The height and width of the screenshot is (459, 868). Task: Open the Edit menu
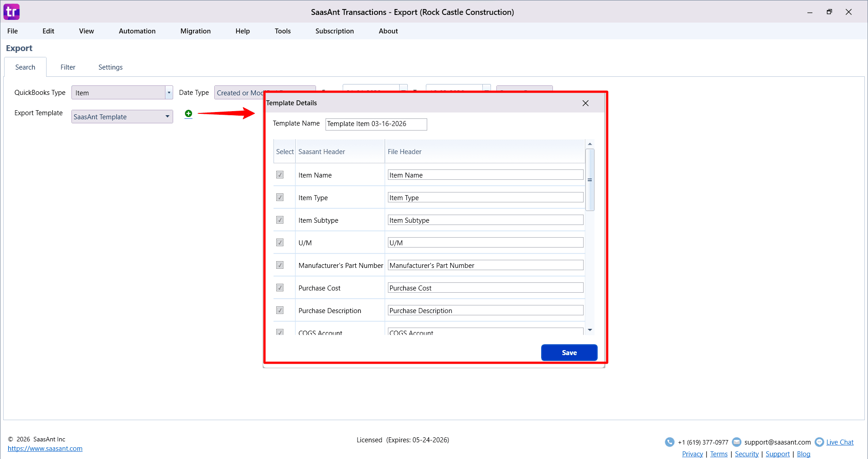[x=48, y=31]
